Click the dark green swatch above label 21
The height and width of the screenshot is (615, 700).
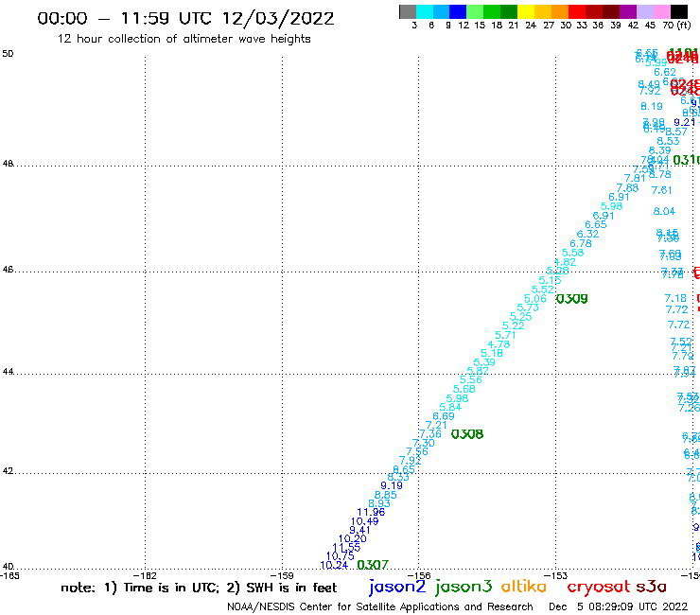click(509, 11)
